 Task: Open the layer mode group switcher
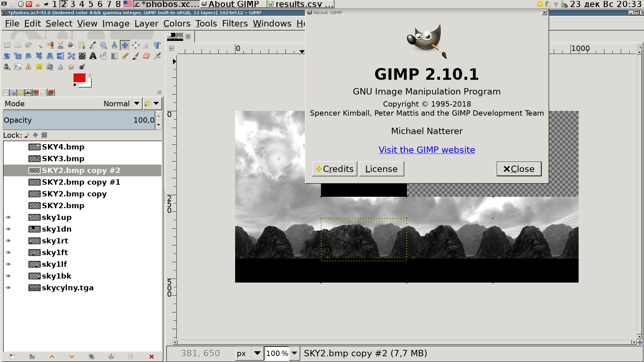point(152,104)
